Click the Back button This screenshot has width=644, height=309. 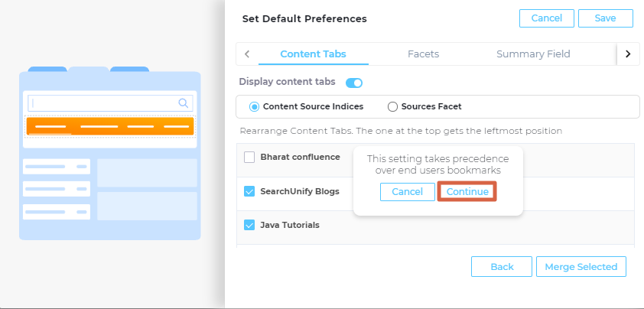point(502,267)
